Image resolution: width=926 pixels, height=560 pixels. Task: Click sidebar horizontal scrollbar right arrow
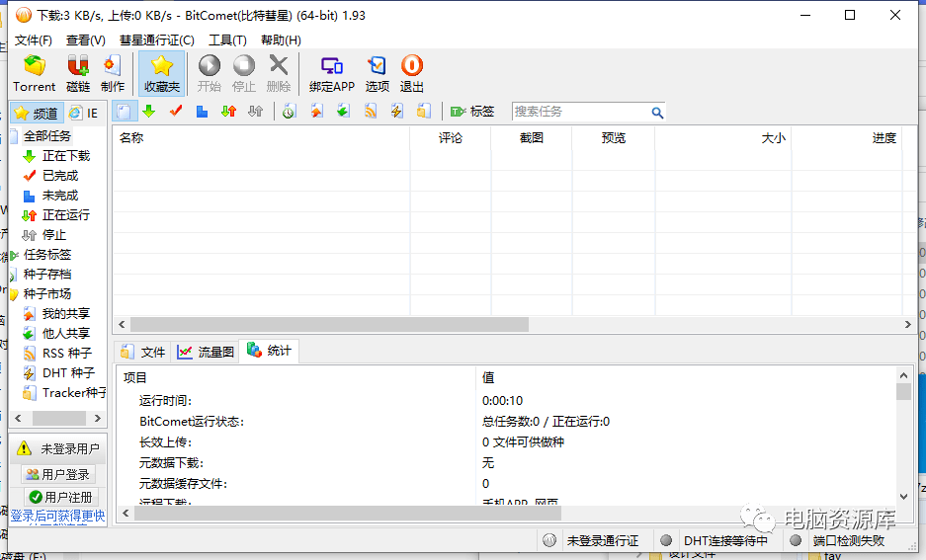(98, 419)
